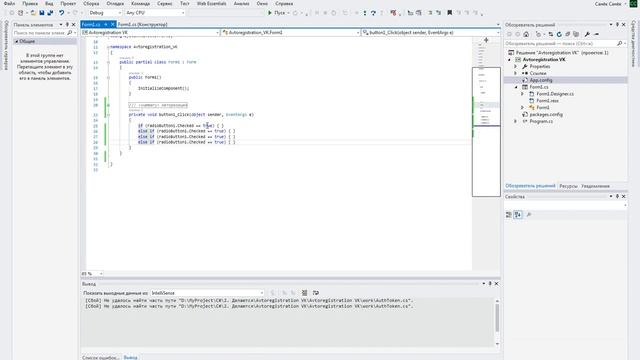The height and width of the screenshot is (360, 640).
Task: Collapse the Form1 class outlining toggle
Action: tap(109, 62)
